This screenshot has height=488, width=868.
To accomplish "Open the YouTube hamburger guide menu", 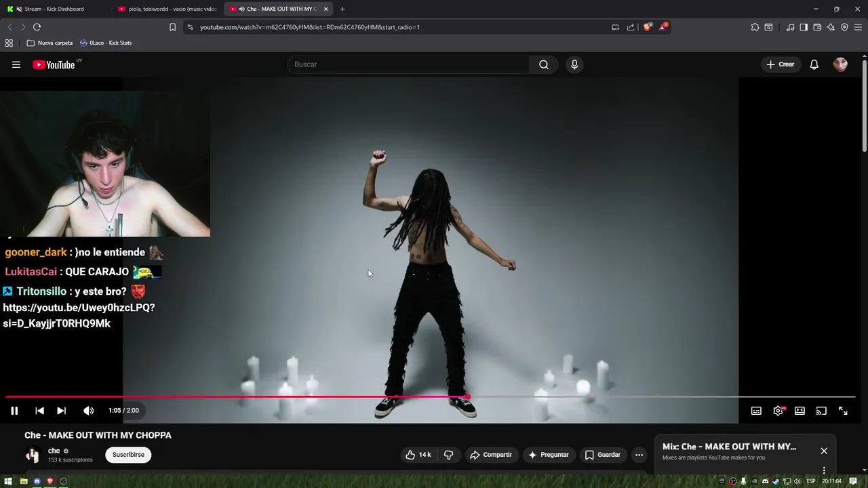I will 16,64.
